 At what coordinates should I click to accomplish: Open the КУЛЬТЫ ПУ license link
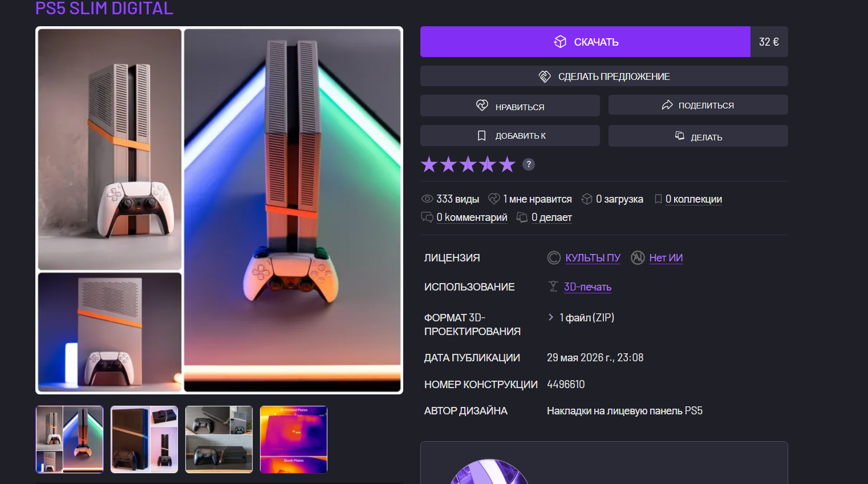[x=593, y=258]
